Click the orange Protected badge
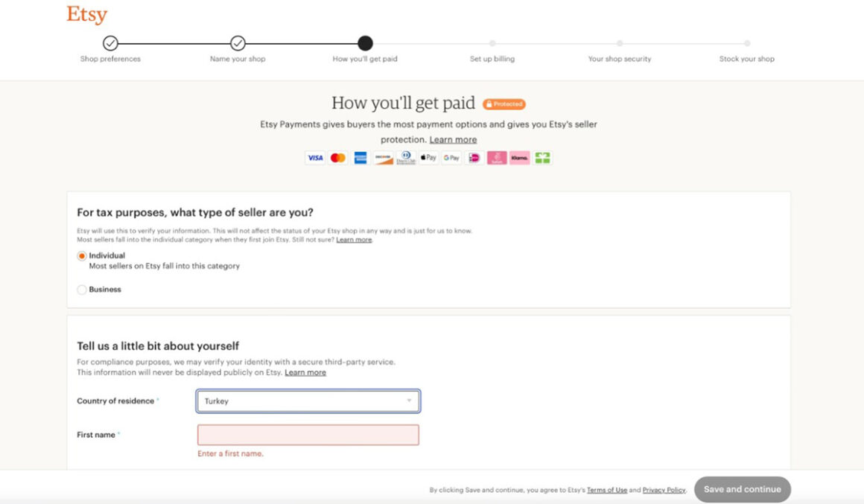864x504 pixels. tap(505, 103)
